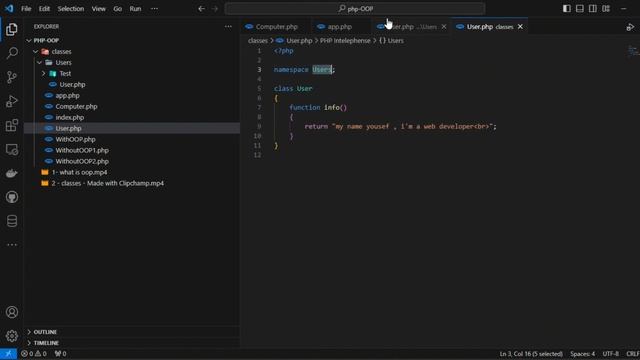Open the GitHub view icon

click(12, 197)
